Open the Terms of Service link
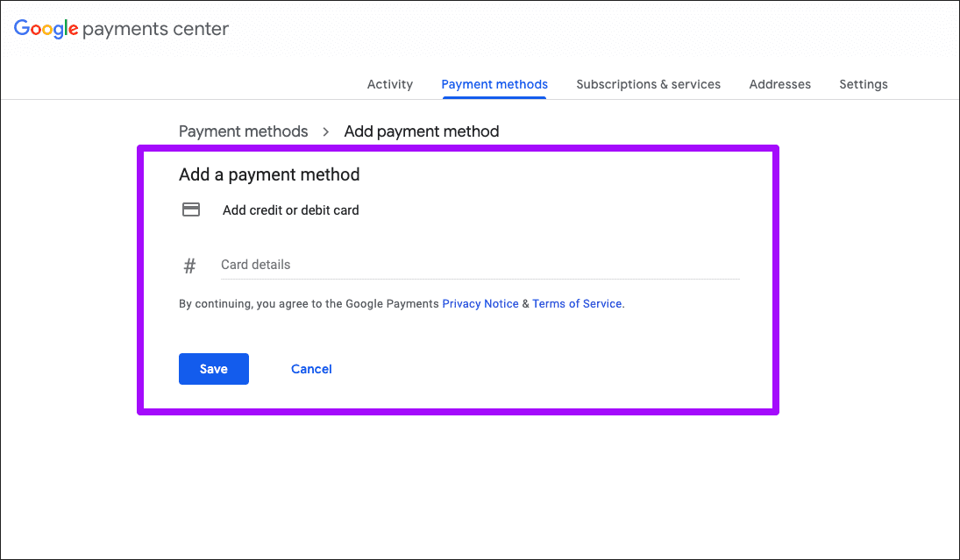960x560 pixels. pyautogui.click(x=577, y=303)
